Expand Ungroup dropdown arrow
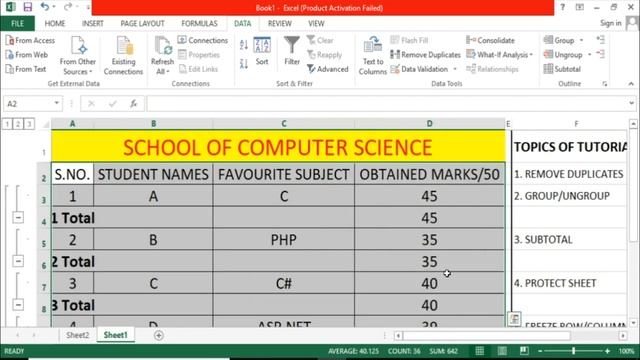 coord(589,55)
